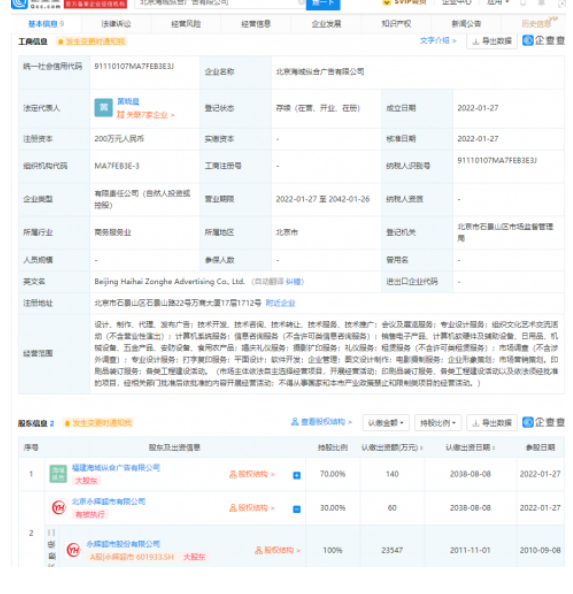Click the legal representative avatar icon
The height and width of the screenshot is (594, 573).
pos(103,108)
